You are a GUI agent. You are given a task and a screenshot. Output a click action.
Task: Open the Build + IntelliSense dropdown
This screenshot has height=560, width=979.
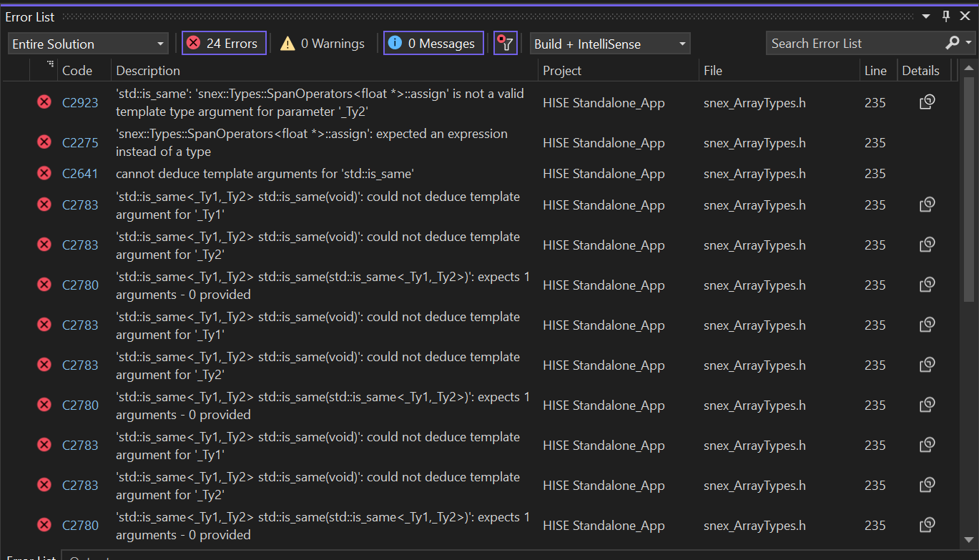point(610,44)
